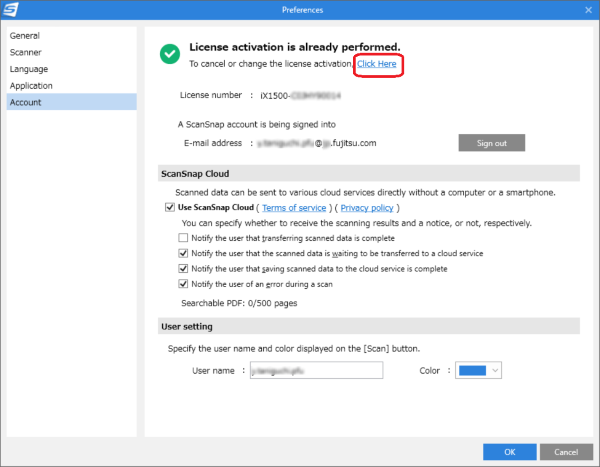
Task: Click the User setting section header
Action: tap(369, 326)
